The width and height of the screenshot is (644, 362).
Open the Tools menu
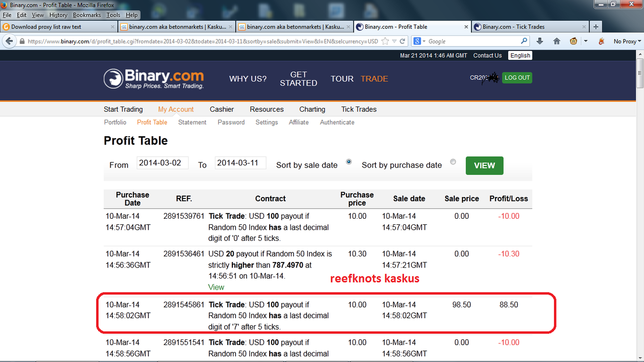point(113,15)
